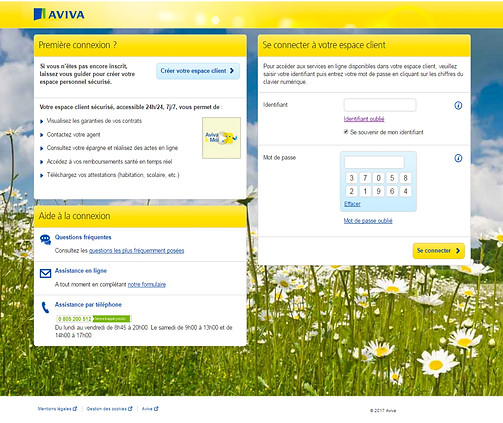503x423 pixels.
Task: Focus the Identifiant input field
Action: pyautogui.click(x=380, y=105)
